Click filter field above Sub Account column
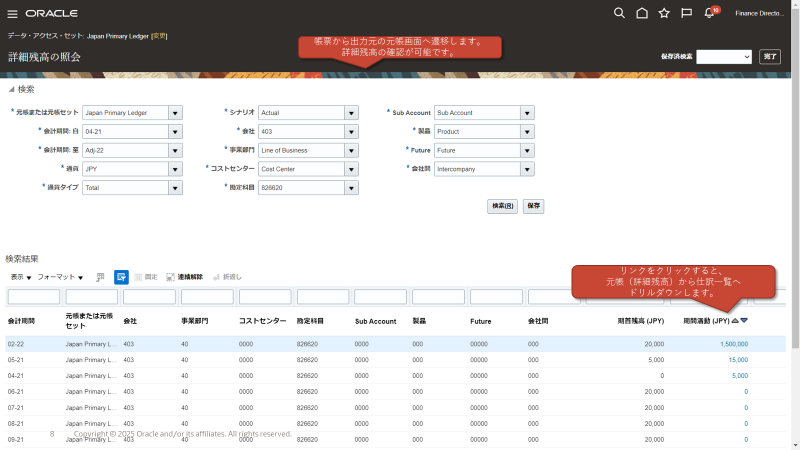800x450 pixels. tap(381, 296)
